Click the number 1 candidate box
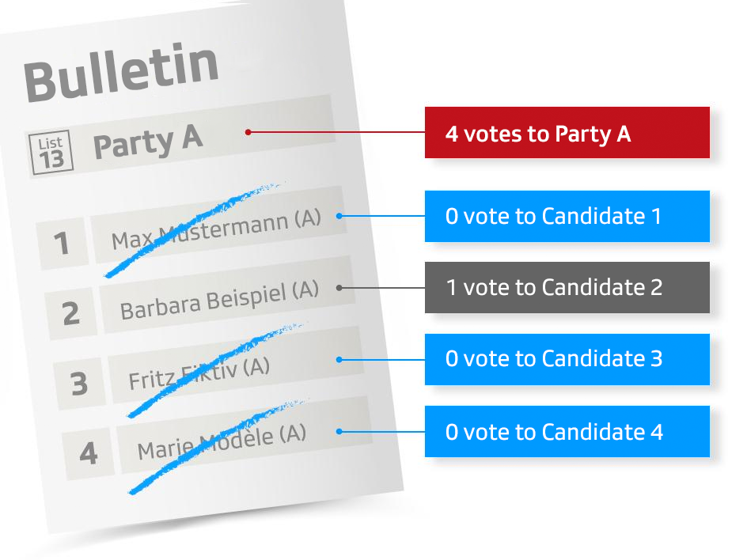Screen dimensions: 747x560 click(x=61, y=244)
